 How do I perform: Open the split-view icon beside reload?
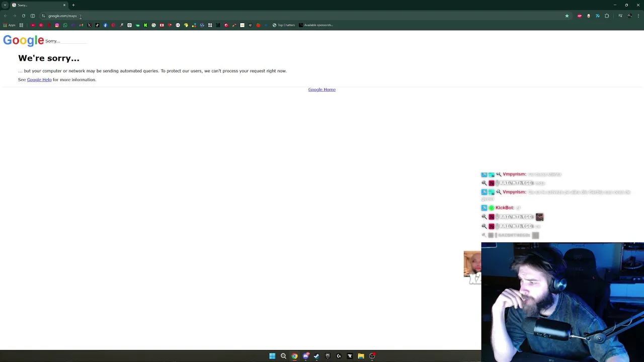tap(33, 16)
